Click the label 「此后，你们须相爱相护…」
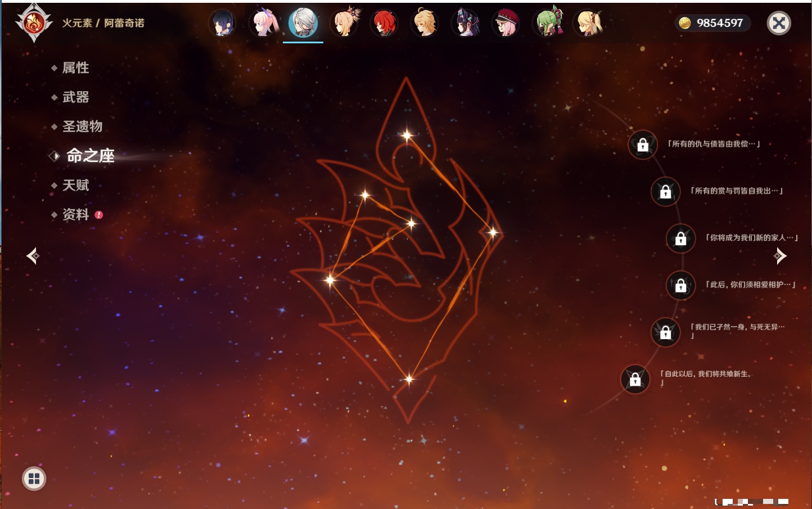812x509 pixels. click(751, 285)
